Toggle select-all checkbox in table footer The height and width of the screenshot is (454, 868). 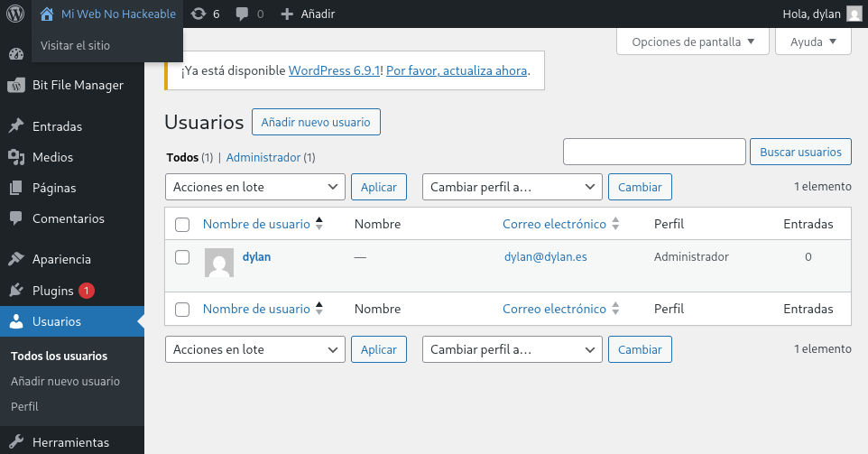[182, 309]
